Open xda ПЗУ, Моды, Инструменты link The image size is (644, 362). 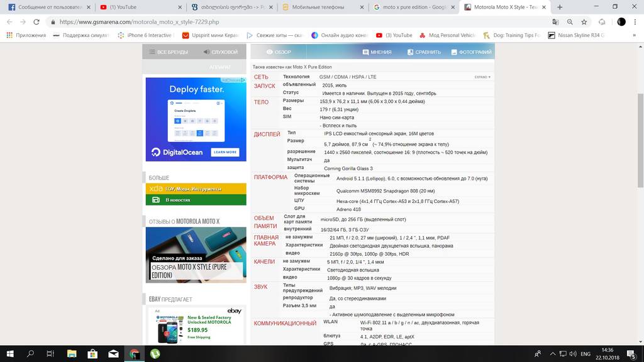(196, 189)
